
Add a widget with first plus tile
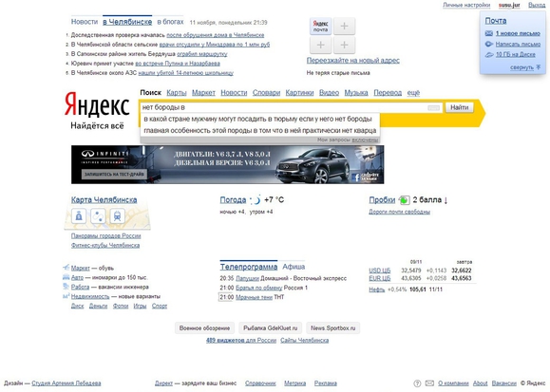[x=344, y=27]
